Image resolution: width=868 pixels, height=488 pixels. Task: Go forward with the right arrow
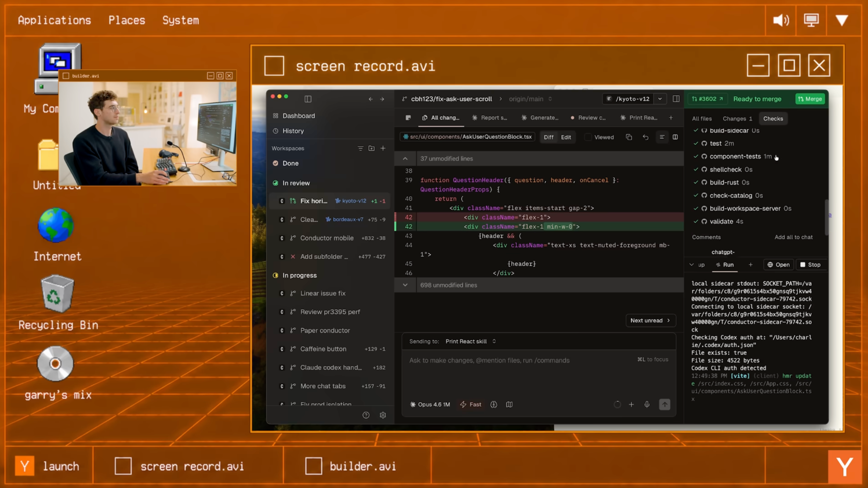pos(382,99)
